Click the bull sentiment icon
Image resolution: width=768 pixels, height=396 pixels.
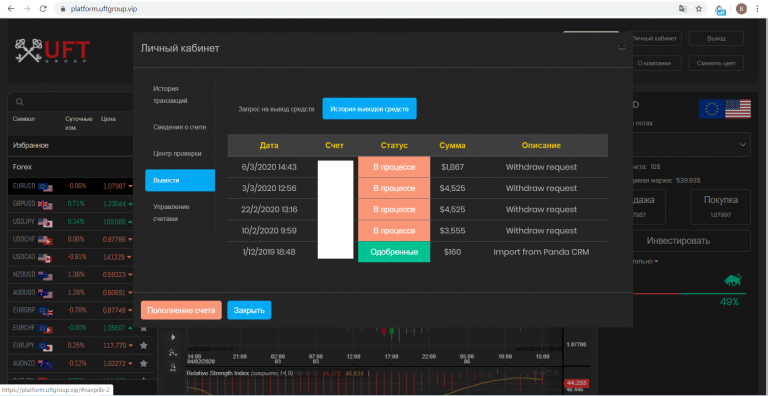tap(733, 280)
